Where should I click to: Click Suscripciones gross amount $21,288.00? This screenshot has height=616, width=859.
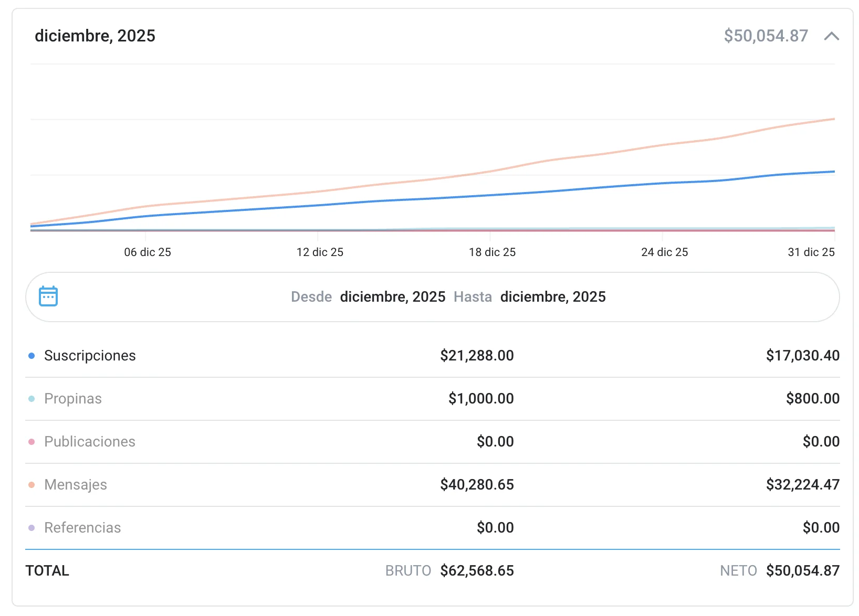click(x=477, y=356)
